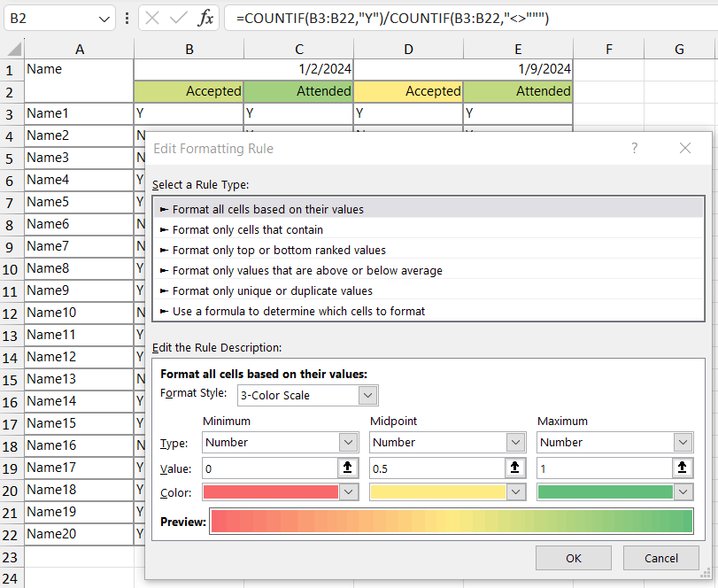
Task: Click the Maximum Value field containing 1
Action: click(x=605, y=468)
